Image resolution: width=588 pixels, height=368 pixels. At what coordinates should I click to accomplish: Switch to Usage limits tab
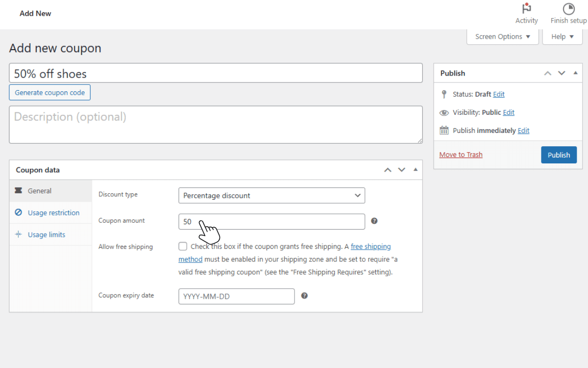click(x=46, y=235)
